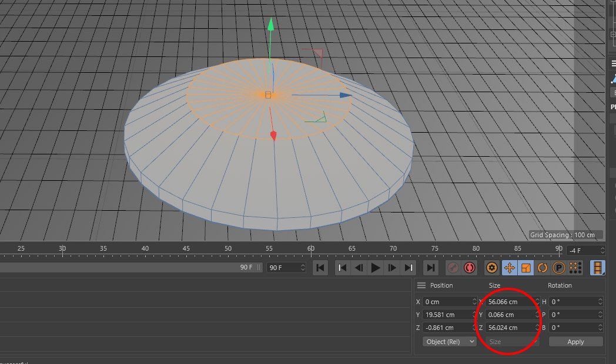Toggle Point Level Animation dots icon

click(x=575, y=268)
